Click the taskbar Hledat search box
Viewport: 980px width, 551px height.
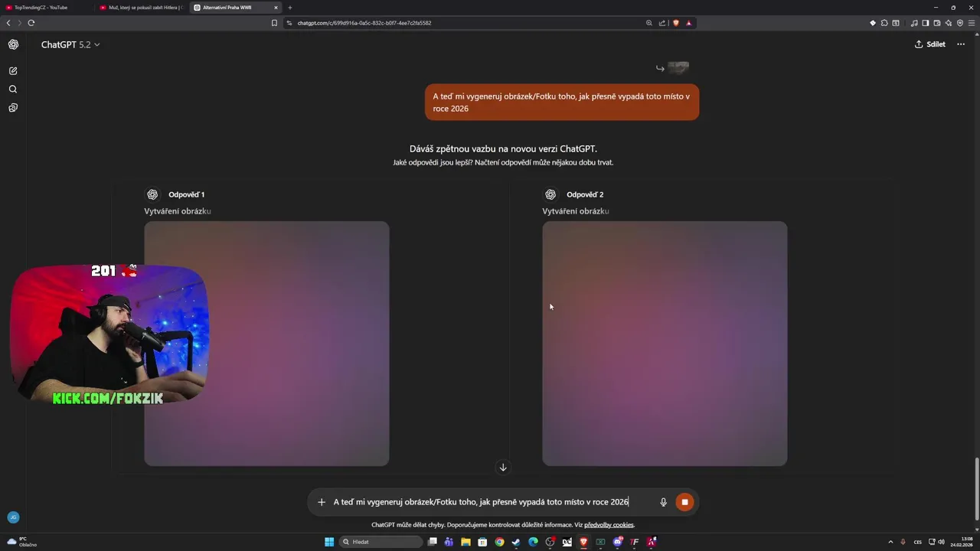381,542
